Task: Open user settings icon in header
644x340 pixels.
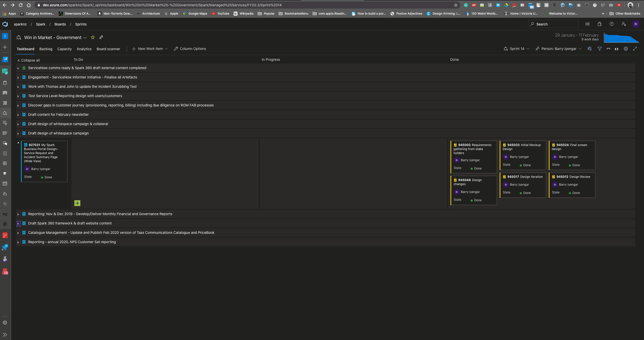Action: click(x=624, y=24)
